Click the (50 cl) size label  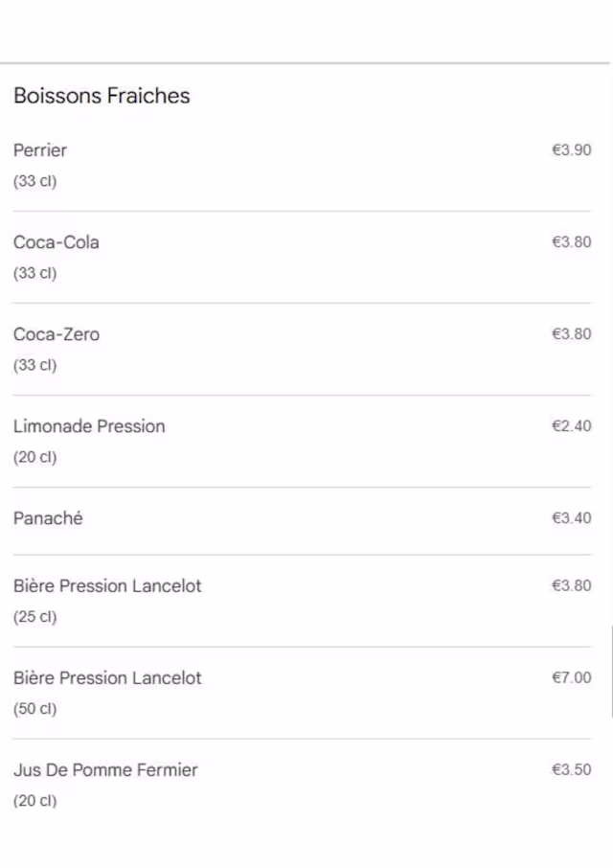coord(35,709)
